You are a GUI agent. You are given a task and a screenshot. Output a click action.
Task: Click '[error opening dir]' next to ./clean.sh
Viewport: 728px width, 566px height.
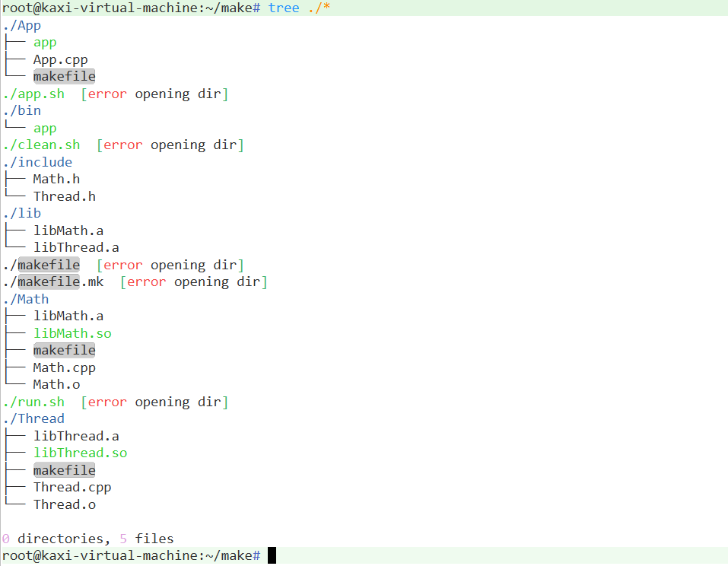170,145
